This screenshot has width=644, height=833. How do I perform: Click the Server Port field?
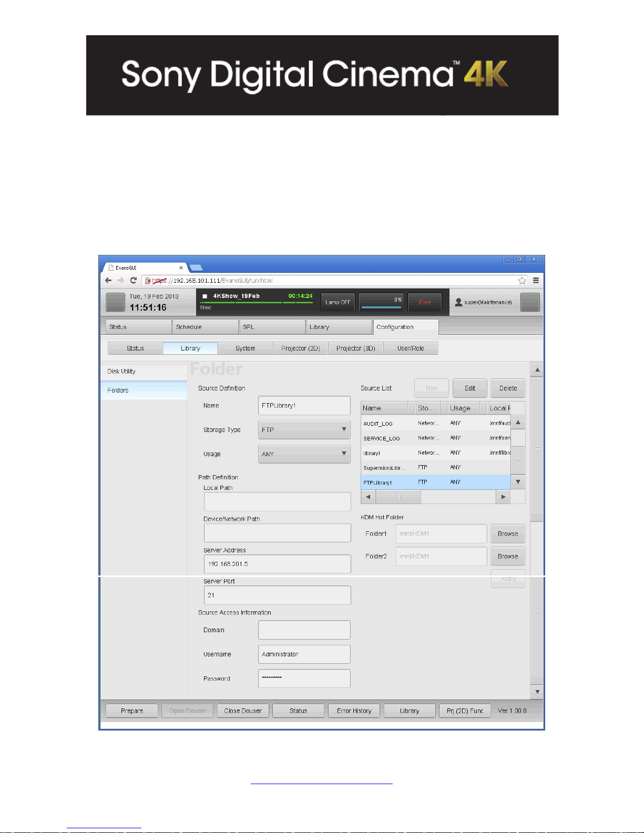click(x=277, y=595)
